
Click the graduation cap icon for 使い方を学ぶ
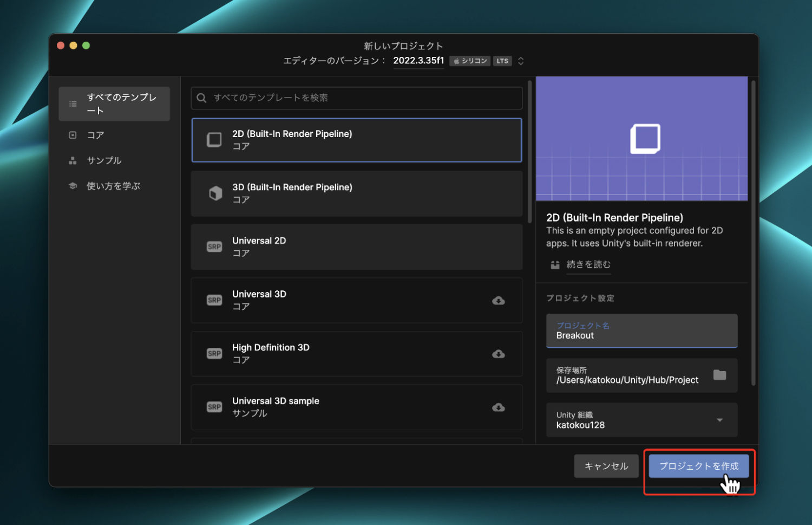coord(73,186)
